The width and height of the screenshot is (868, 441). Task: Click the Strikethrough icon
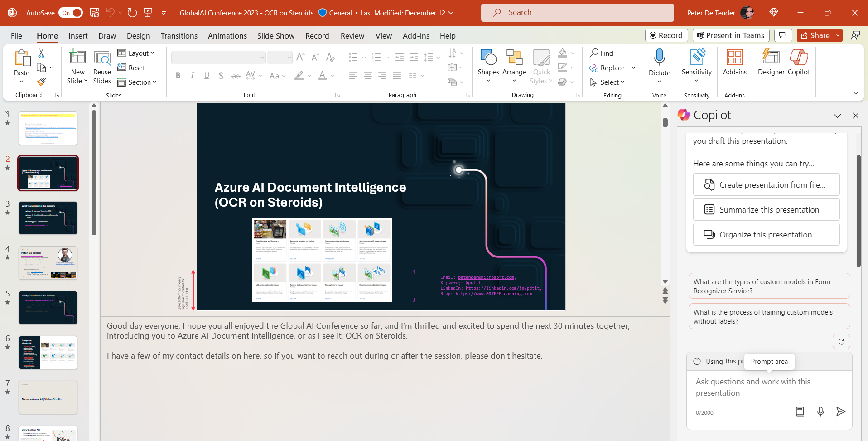tap(236, 76)
